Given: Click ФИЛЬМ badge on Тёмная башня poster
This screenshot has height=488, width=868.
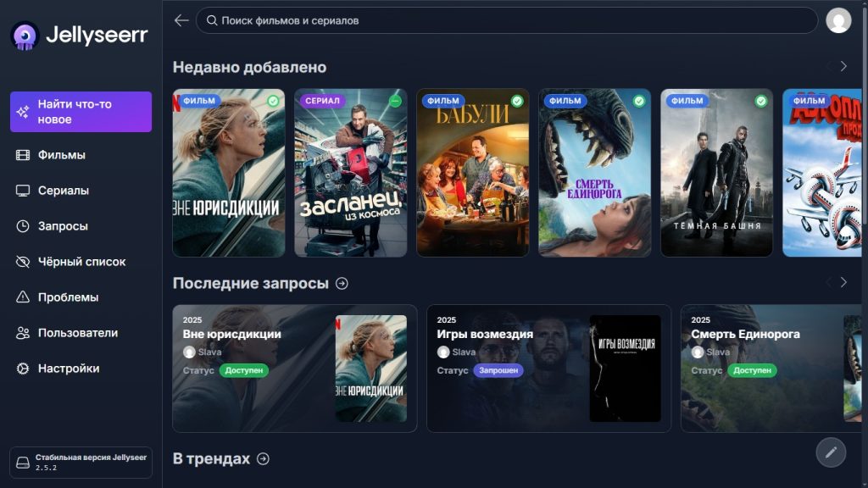Looking at the screenshot, I should click(687, 101).
